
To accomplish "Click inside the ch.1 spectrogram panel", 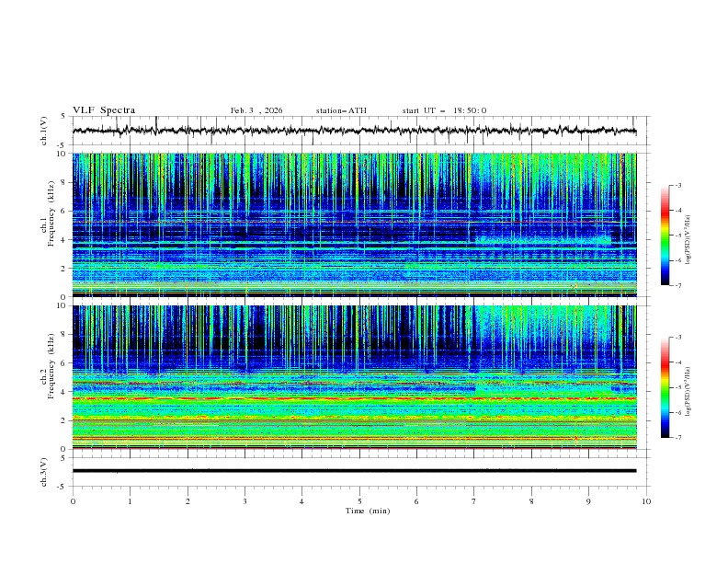I will (354, 224).
